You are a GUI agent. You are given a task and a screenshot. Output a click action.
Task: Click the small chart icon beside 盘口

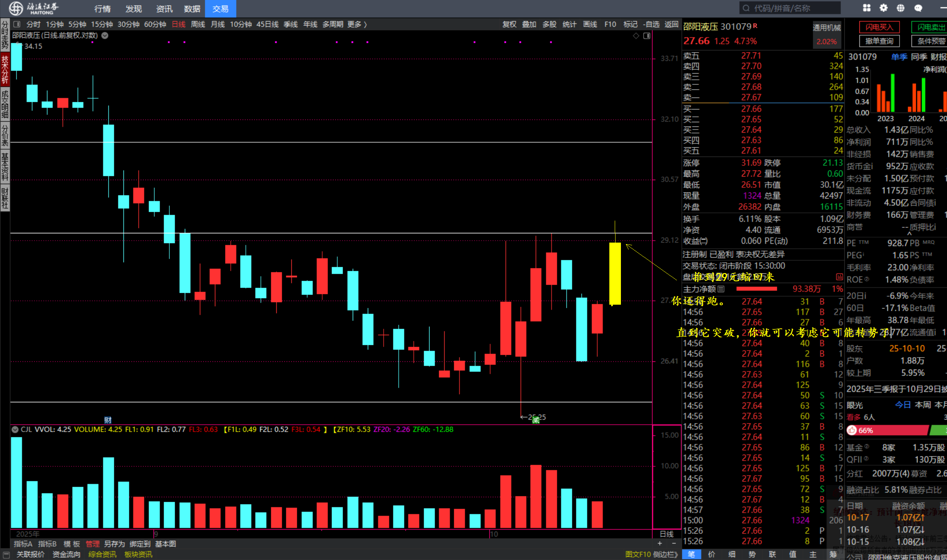click(x=839, y=277)
